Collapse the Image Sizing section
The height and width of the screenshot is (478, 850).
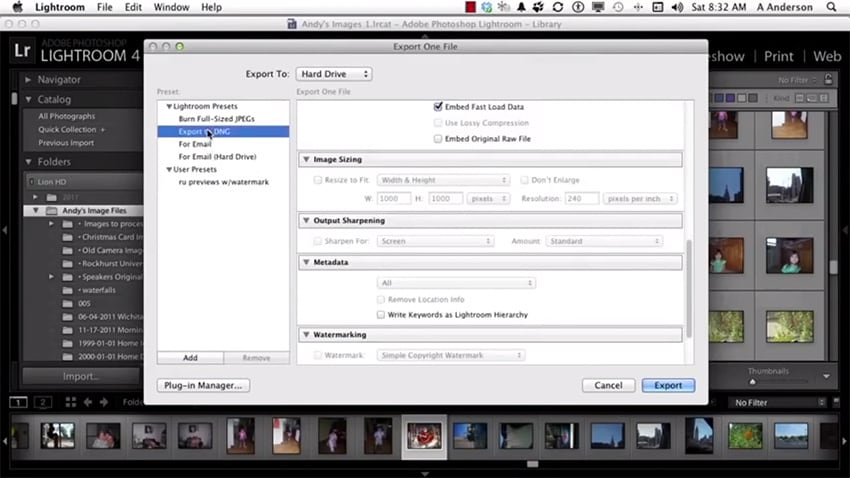coord(306,159)
